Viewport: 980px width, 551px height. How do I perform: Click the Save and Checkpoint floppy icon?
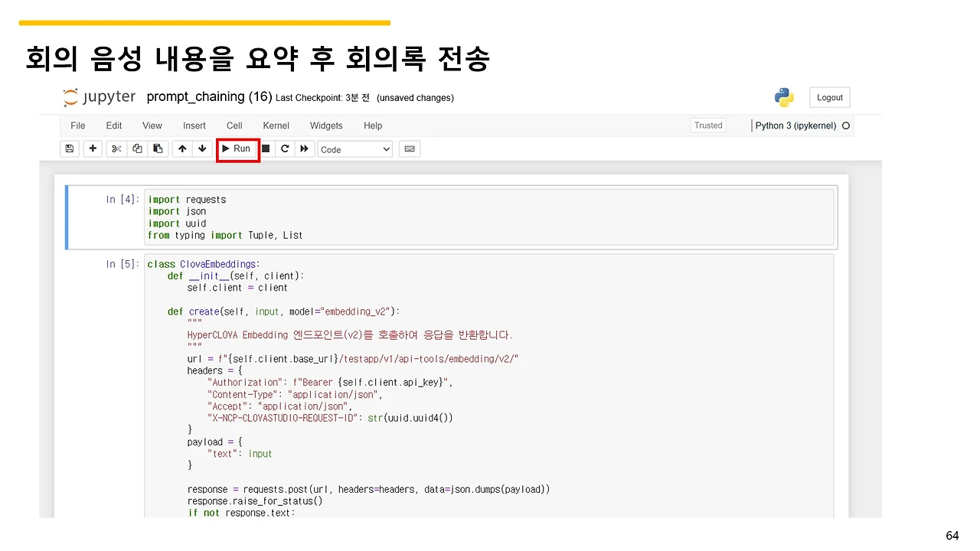[x=70, y=149]
